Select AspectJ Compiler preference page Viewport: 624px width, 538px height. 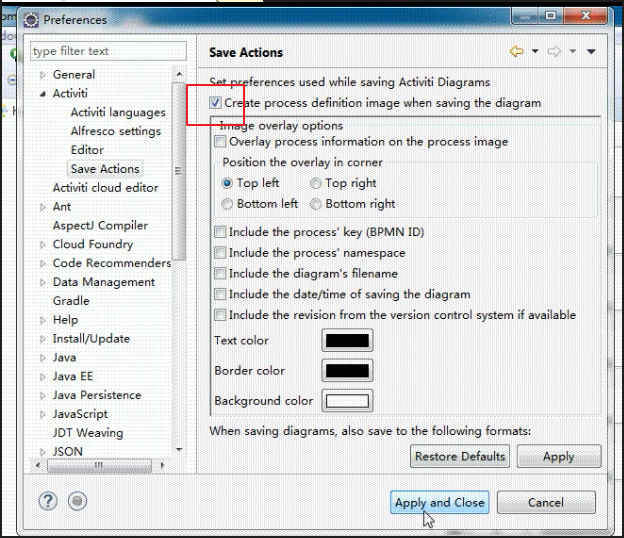[100, 226]
